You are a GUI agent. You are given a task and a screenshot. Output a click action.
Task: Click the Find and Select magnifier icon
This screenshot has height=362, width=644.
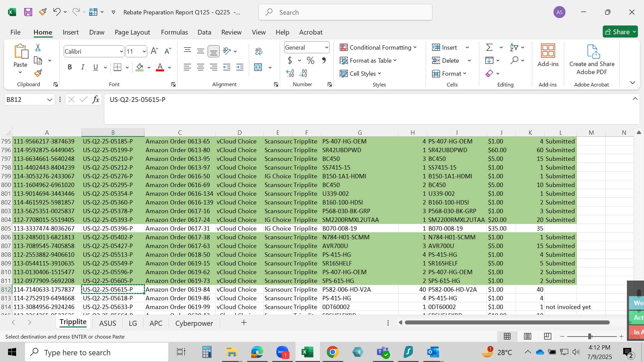(514, 60)
